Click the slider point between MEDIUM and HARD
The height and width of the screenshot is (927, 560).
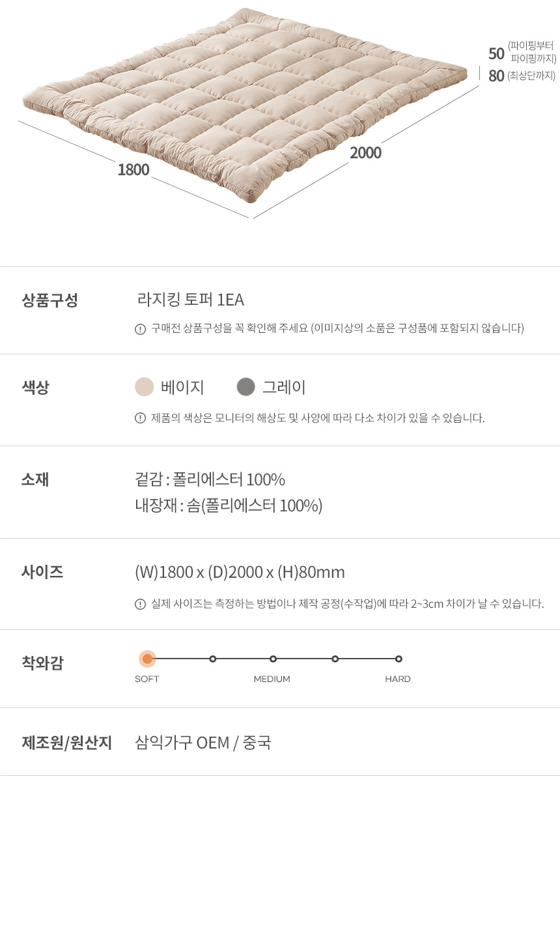(335, 659)
